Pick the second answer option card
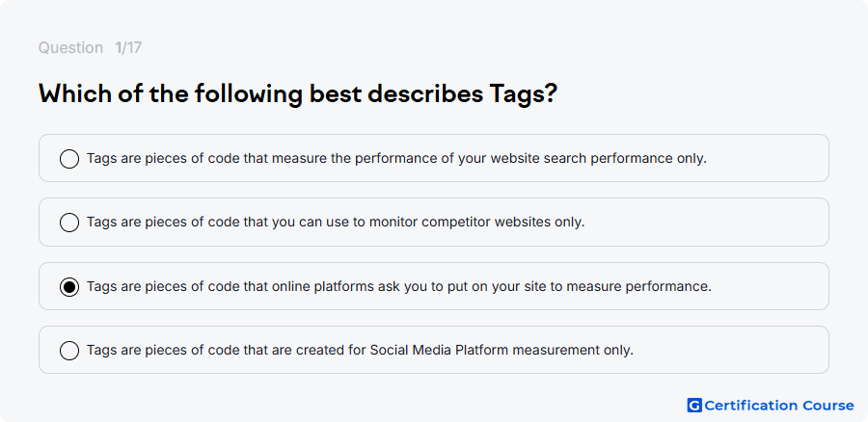This screenshot has width=868, height=422. click(433, 222)
